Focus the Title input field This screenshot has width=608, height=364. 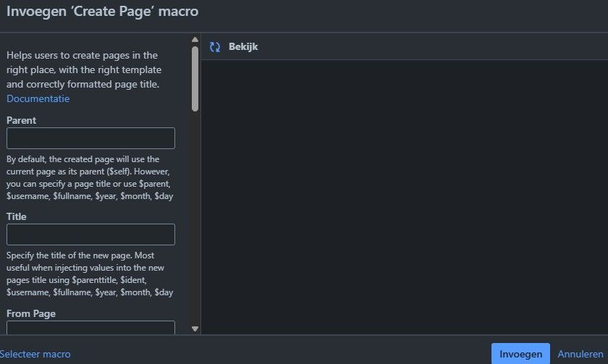click(x=90, y=234)
